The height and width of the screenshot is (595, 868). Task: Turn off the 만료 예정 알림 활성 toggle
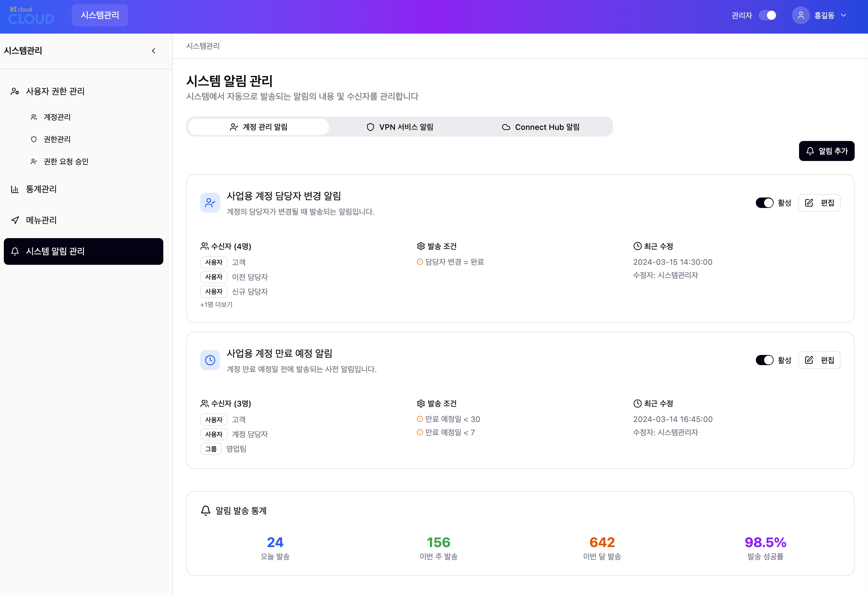(x=764, y=360)
